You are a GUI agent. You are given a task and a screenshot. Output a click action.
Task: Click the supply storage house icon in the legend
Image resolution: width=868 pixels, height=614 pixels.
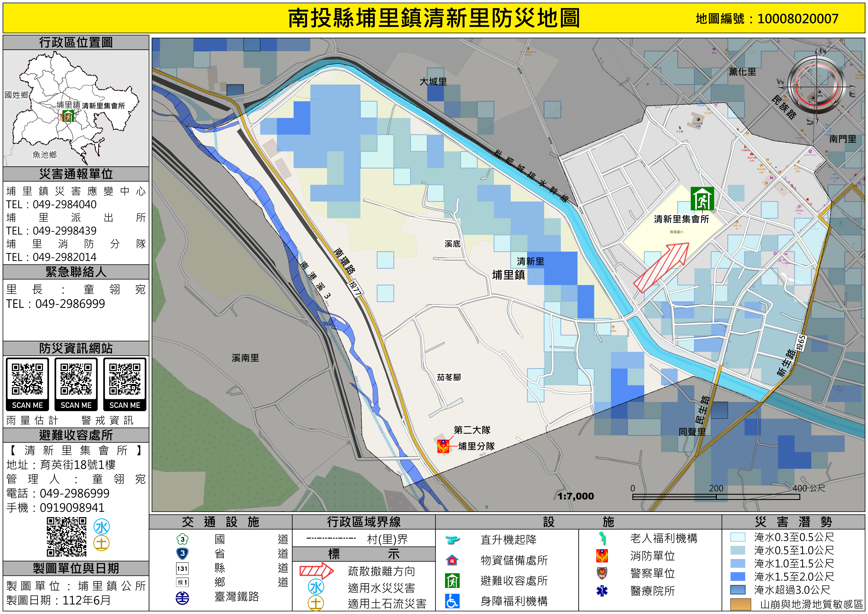point(452,560)
